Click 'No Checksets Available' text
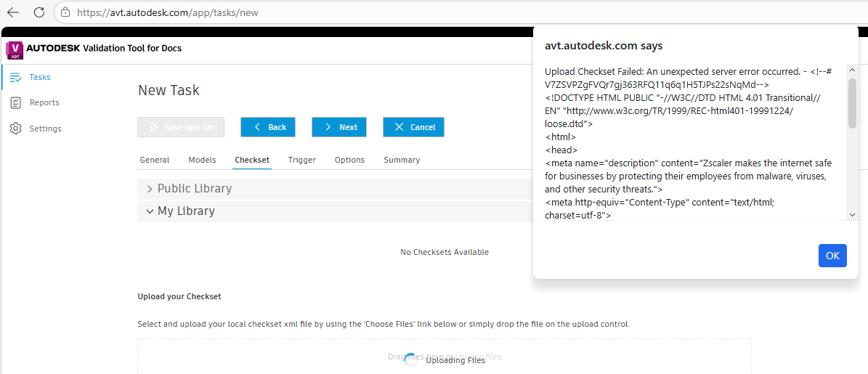Viewport: 868px width, 374px height. click(x=445, y=252)
